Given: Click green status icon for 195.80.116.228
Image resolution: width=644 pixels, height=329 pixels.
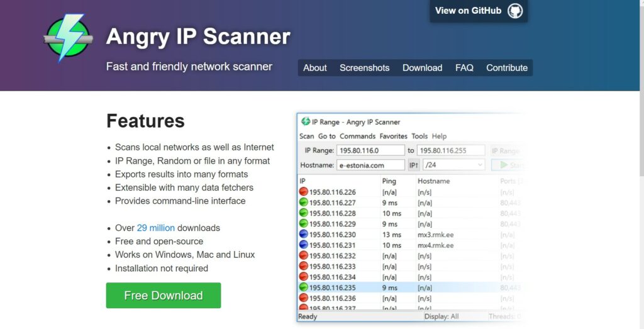Looking at the screenshot, I should tap(304, 213).
